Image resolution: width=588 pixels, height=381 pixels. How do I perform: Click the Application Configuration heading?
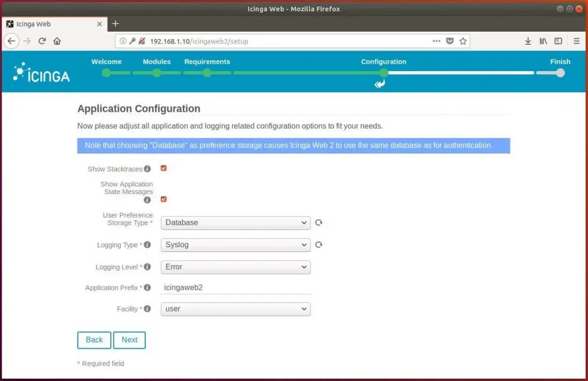tap(139, 108)
